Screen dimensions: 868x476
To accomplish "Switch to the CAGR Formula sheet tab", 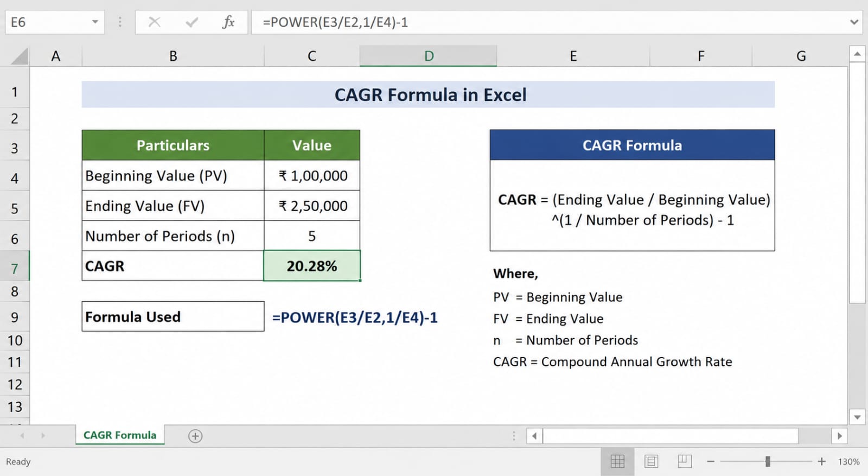I will 120,435.
